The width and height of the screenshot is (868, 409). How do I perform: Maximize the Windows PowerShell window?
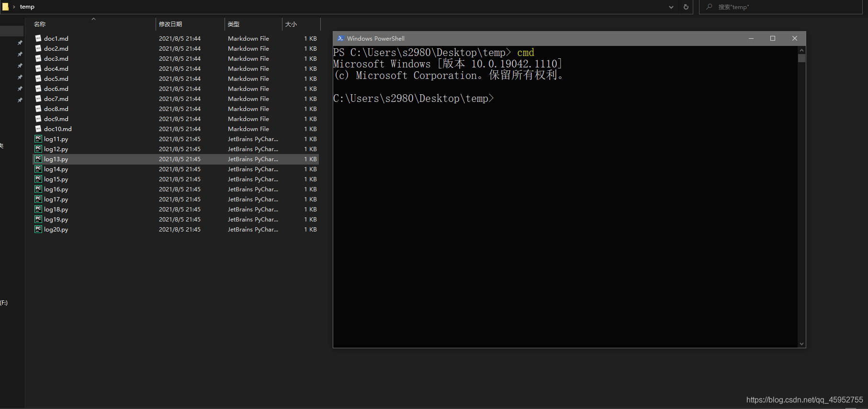[x=773, y=38]
